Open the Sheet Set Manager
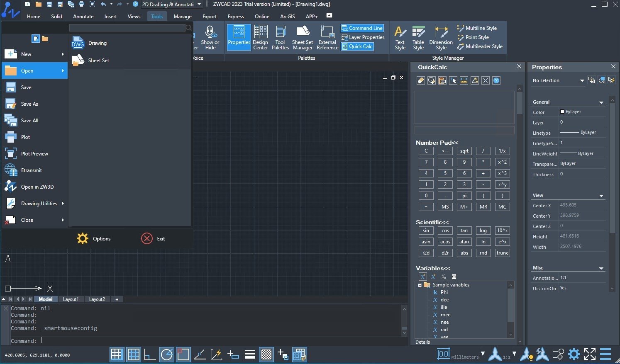620x364 pixels. (x=303, y=37)
